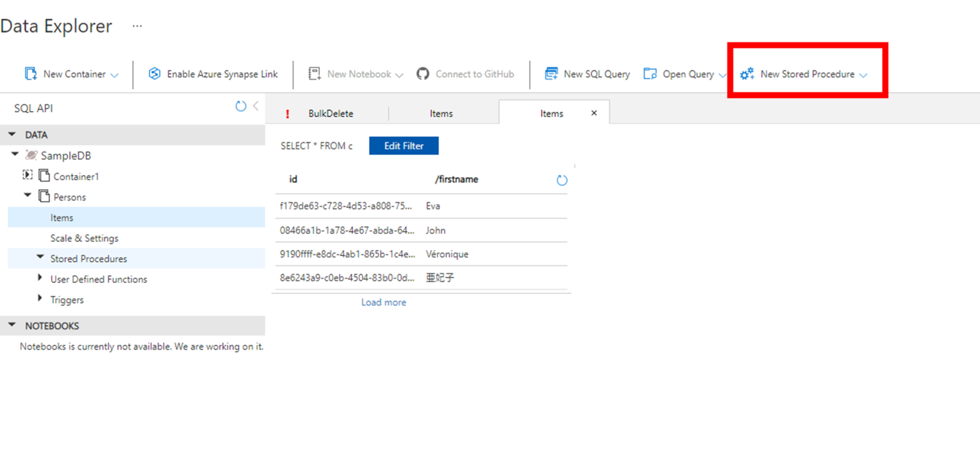Open the item with id 9190ffff-e8dc-4ab1-865b-1c4e...

[x=347, y=254]
